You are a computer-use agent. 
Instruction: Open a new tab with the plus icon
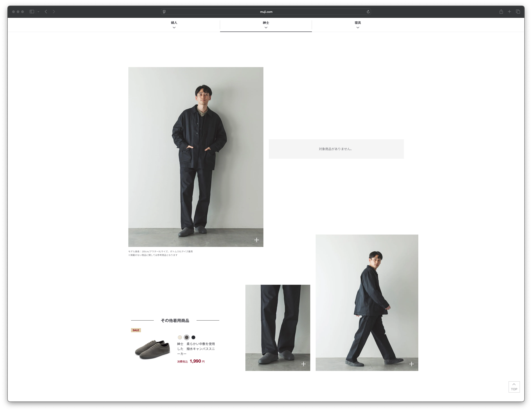[509, 11]
